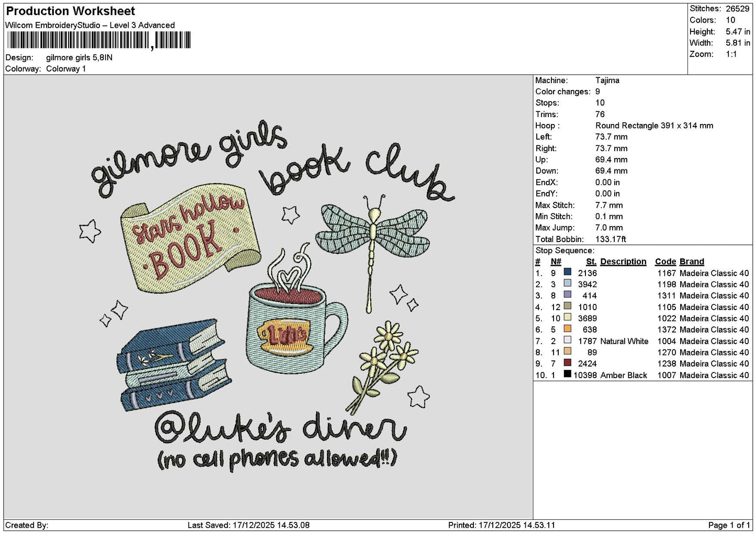
Task: Click the 'Colorway 1' value
Action: coord(66,69)
